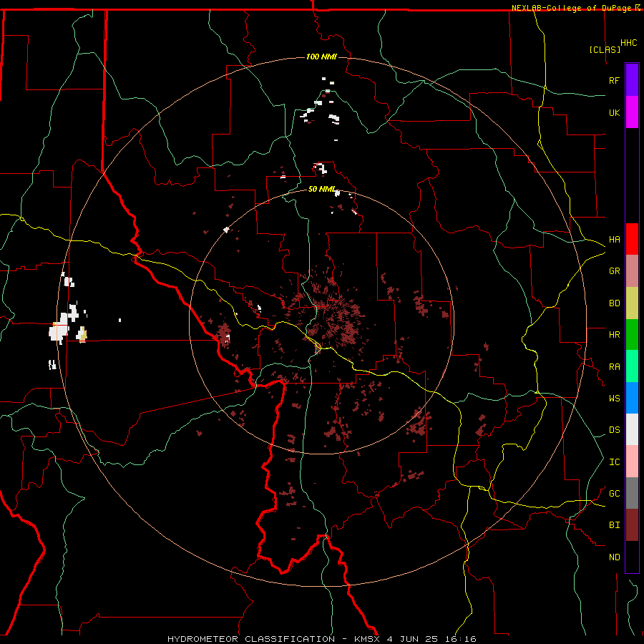644x644 pixels.
Task: Click the BI legend label
Action: point(614,525)
